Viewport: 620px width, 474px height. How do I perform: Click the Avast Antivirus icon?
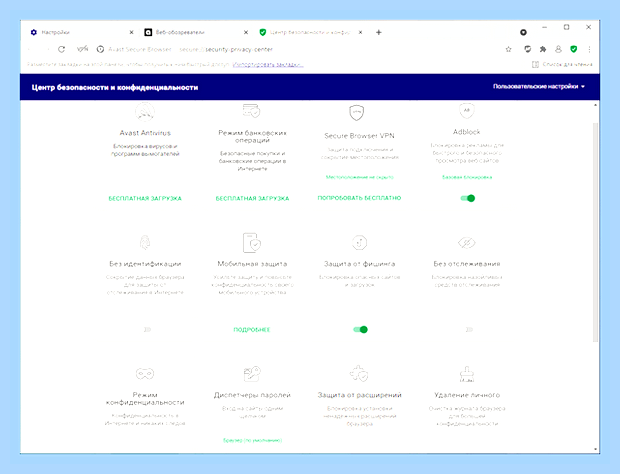145,112
